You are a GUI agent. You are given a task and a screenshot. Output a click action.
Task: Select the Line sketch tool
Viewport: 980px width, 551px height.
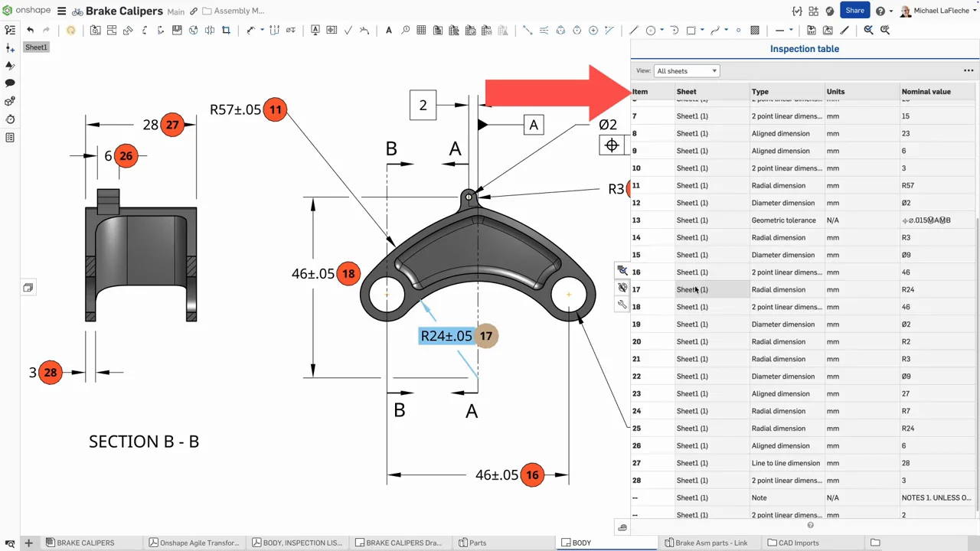(x=633, y=31)
